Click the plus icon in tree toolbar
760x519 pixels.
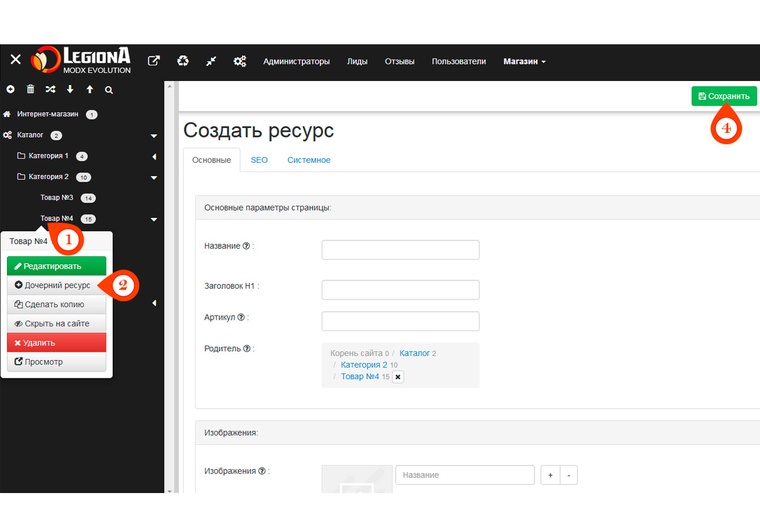tap(11, 90)
